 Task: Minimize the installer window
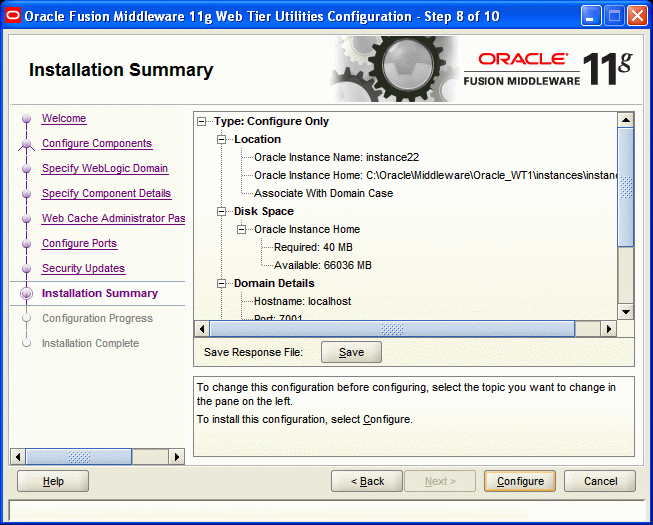click(x=591, y=17)
